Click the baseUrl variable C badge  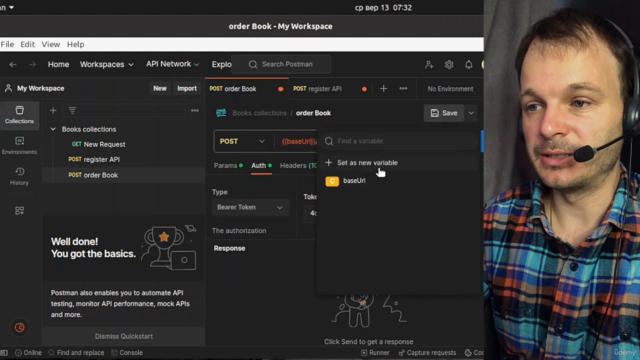(332, 181)
